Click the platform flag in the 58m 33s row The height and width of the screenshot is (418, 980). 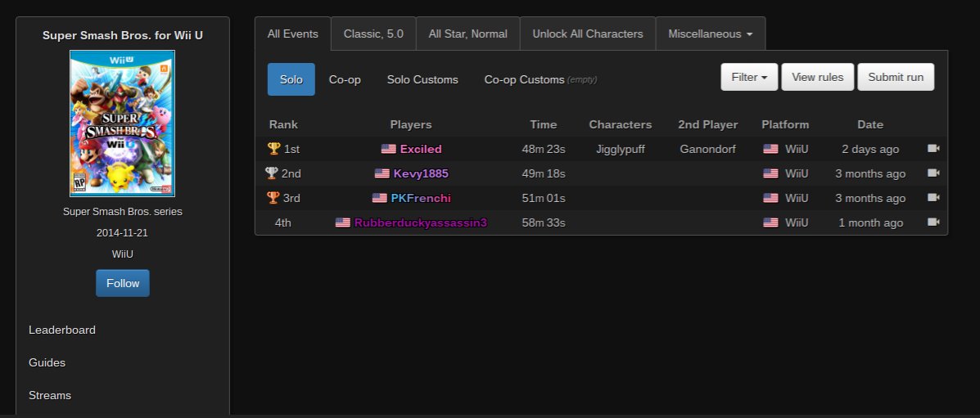click(x=770, y=222)
